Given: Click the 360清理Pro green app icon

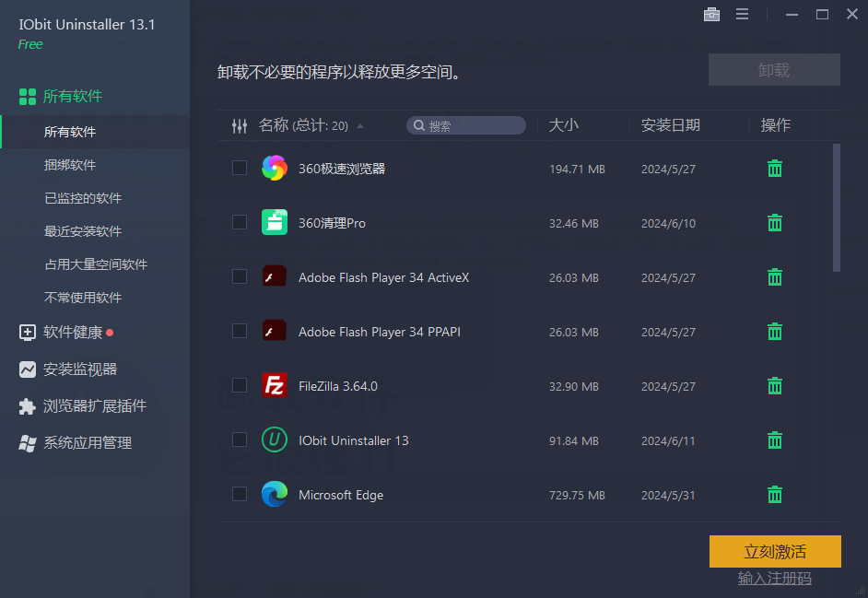Looking at the screenshot, I should click(274, 222).
